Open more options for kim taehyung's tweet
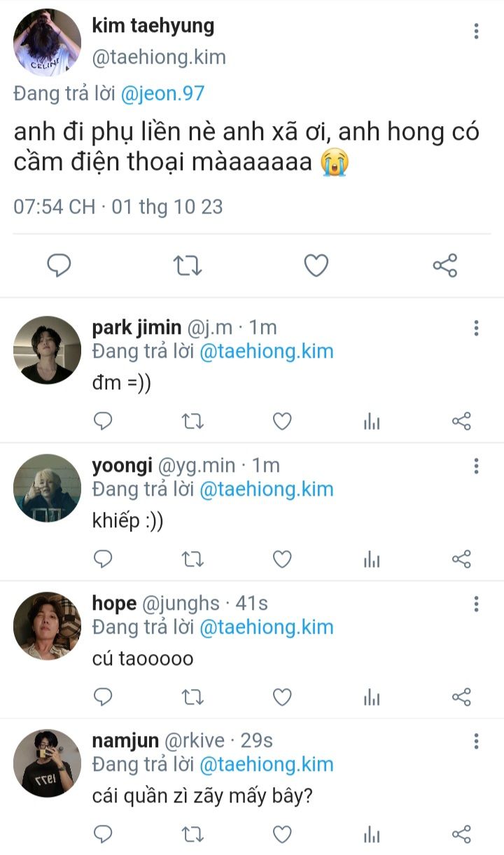The width and height of the screenshot is (504, 855). pos(476,31)
